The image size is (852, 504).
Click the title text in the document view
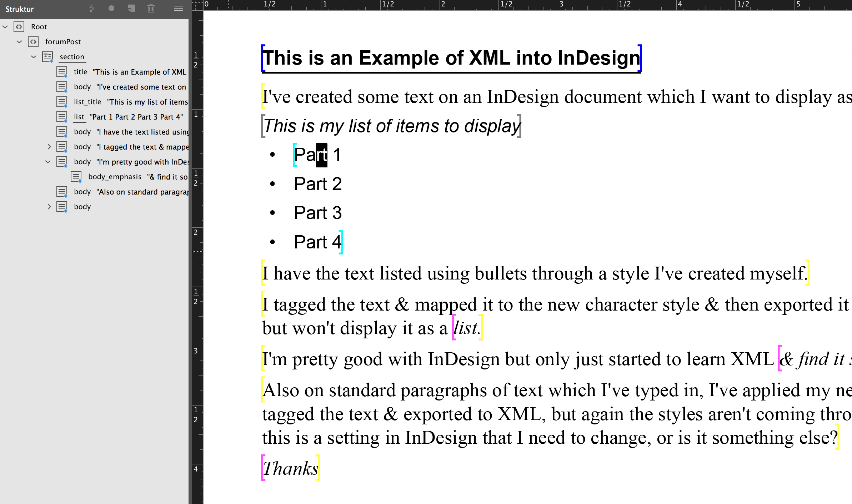coord(451,57)
